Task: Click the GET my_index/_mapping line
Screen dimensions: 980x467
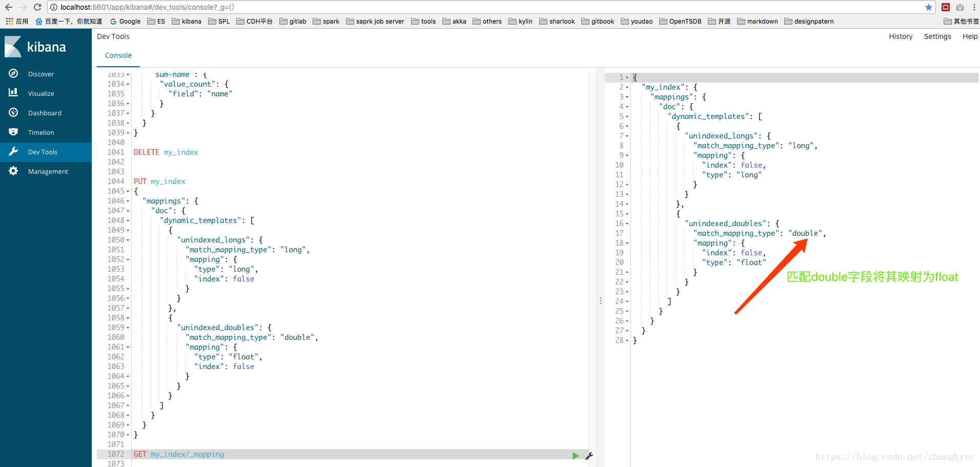Action: [x=179, y=454]
